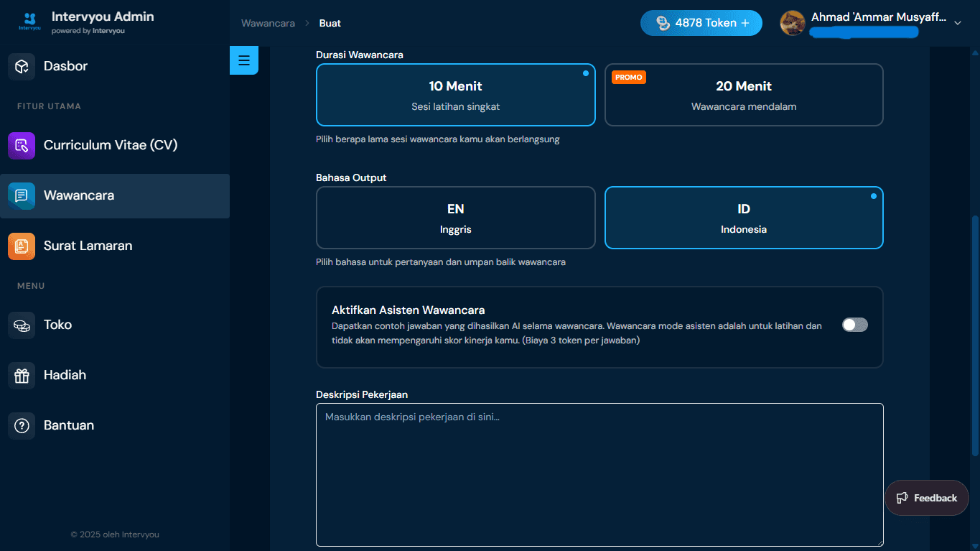Select the 20 Menit duration option
The height and width of the screenshot is (551, 980).
pos(744,95)
